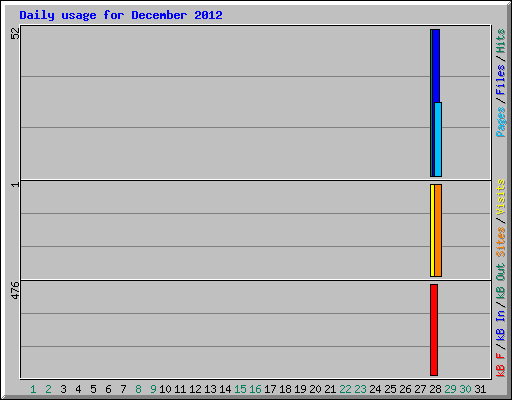Click day '12' on the x-axis
The height and width of the screenshot is (400, 512).
(195, 389)
